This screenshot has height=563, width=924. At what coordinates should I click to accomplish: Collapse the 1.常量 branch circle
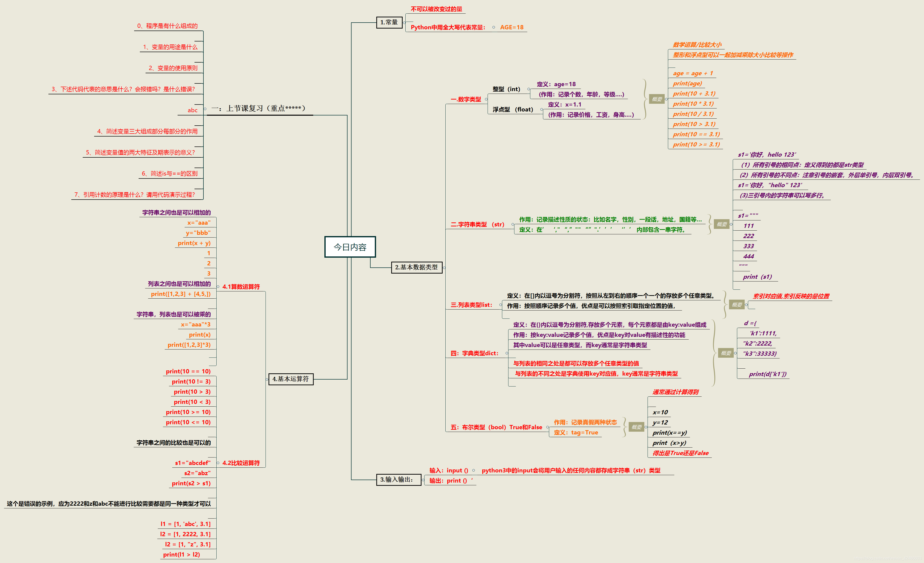pos(404,23)
